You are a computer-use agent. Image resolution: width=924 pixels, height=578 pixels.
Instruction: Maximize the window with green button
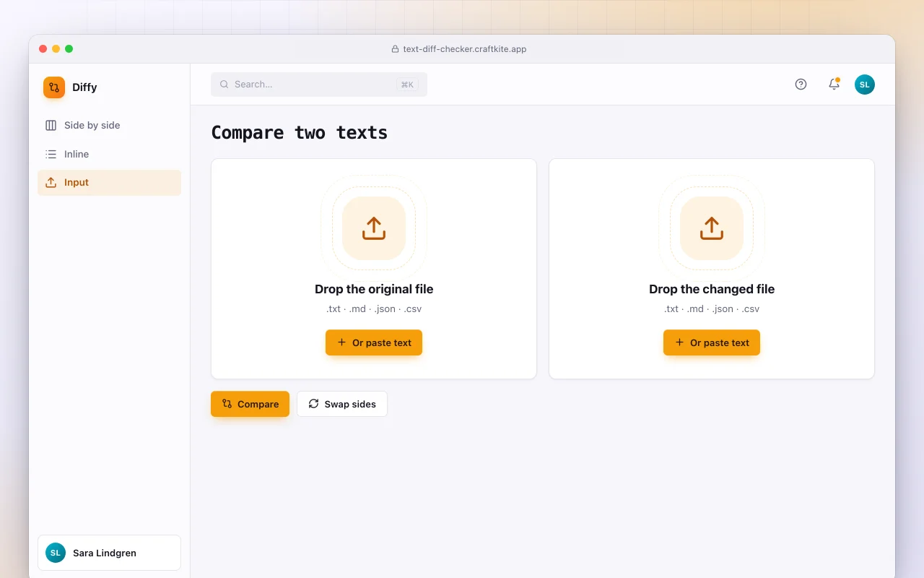click(x=69, y=49)
